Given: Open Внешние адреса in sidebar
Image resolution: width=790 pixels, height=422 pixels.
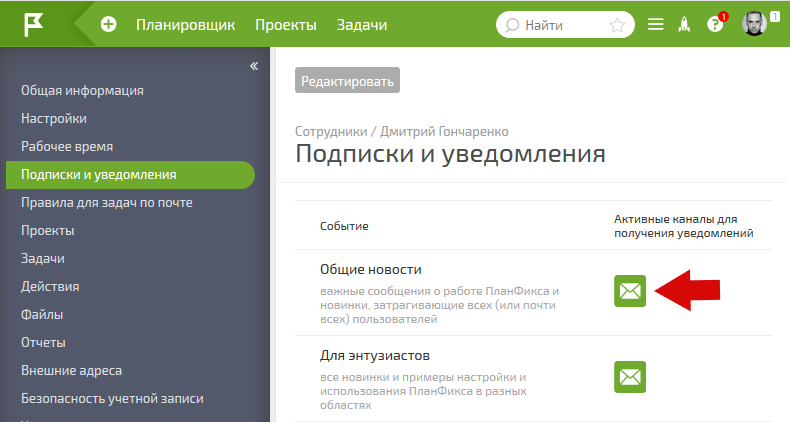Looking at the screenshot, I should (71, 371).
